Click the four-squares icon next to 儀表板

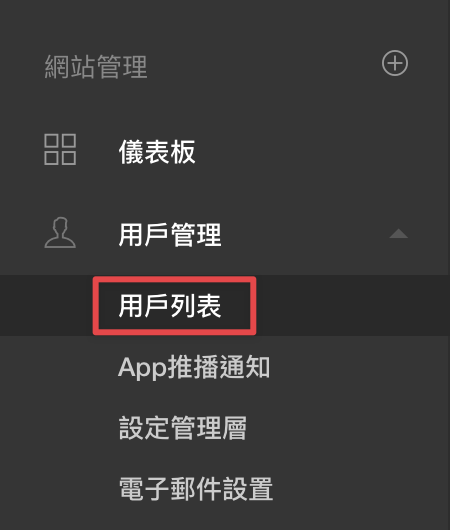(x=60, y=149)
